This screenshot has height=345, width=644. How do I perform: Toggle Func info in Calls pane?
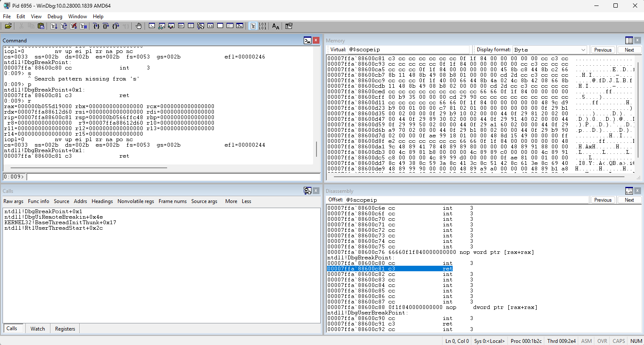tap(39, 201)
